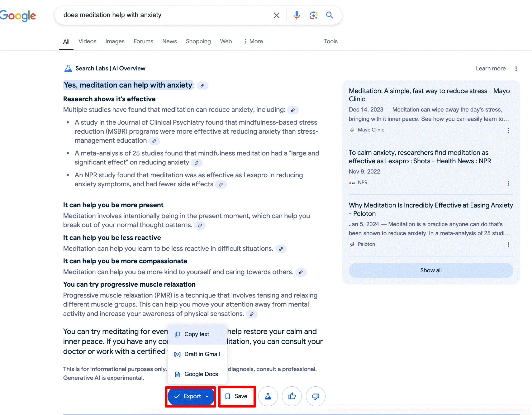Screen dimensions: 532x415
Task: Open Peloton meditation easing anxiety article
Action: (x=431, y=209)
